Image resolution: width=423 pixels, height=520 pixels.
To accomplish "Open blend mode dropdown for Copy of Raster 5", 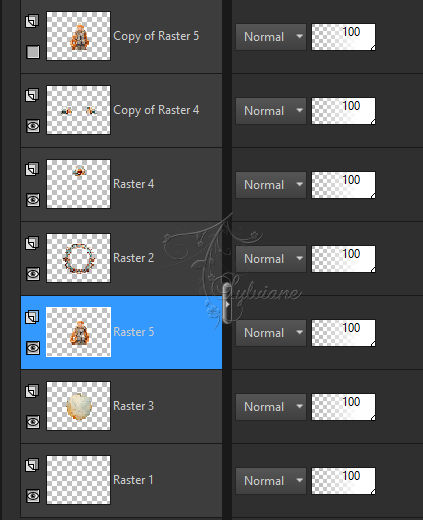I will 271,37.
